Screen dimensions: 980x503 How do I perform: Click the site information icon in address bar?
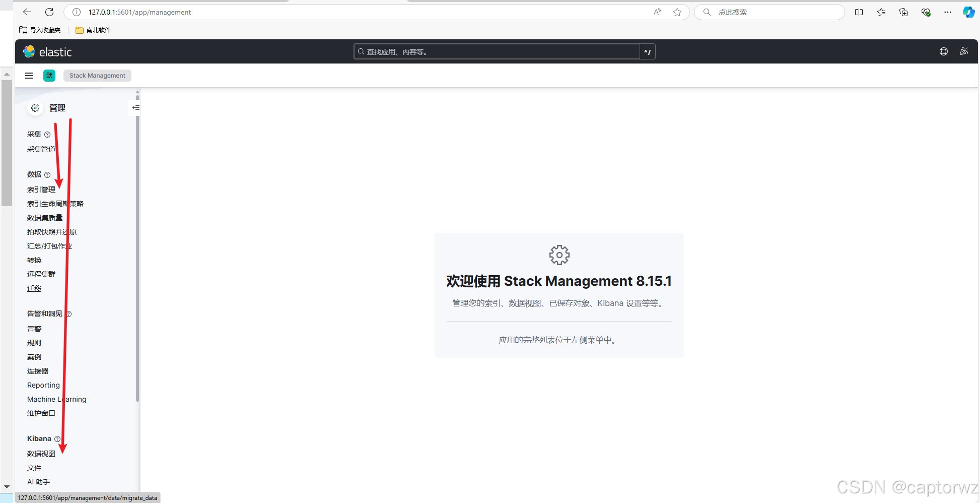(77, 12)
